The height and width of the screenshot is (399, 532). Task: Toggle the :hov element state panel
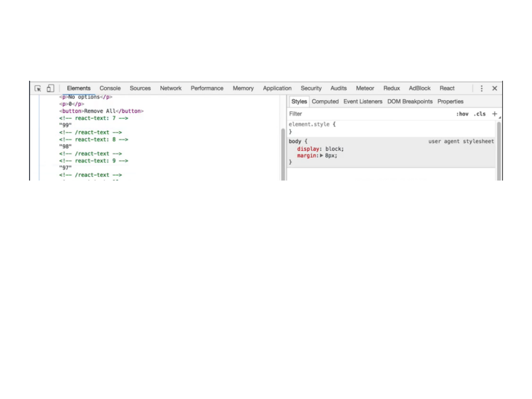click(462, 114)
